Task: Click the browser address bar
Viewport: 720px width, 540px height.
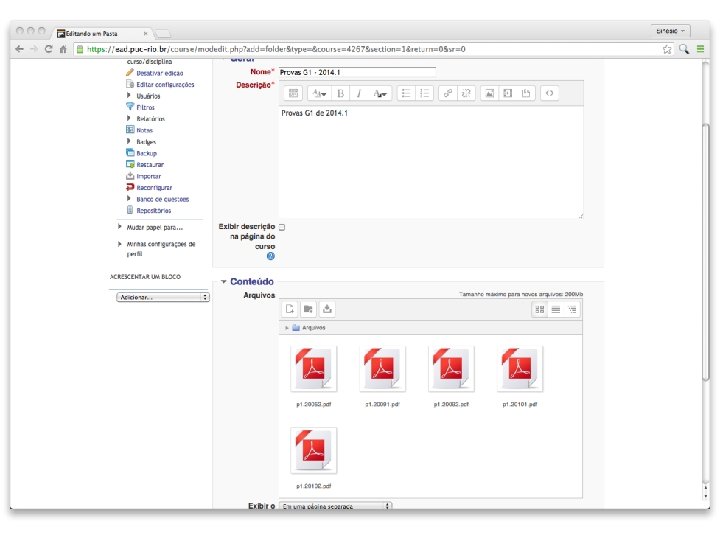Action: [x=372, y=49]
